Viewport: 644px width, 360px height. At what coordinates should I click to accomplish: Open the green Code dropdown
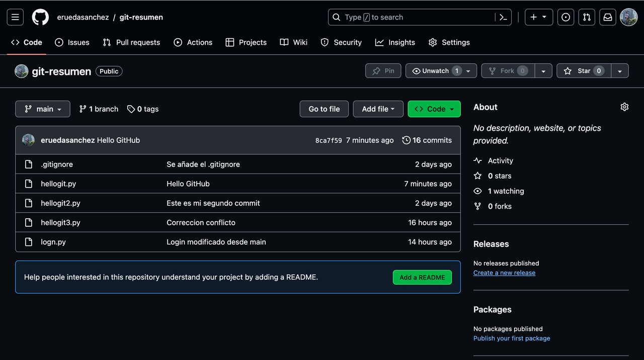[434, 109]
